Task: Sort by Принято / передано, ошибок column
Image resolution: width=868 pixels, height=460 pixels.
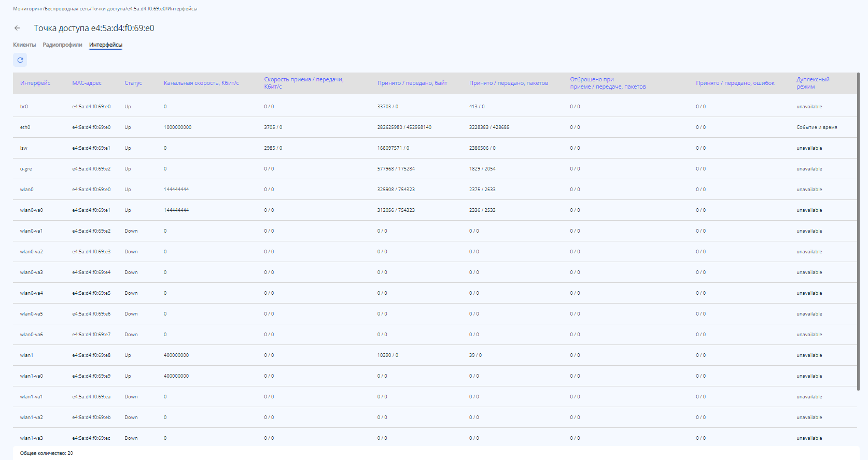Action: coord(735,83)
